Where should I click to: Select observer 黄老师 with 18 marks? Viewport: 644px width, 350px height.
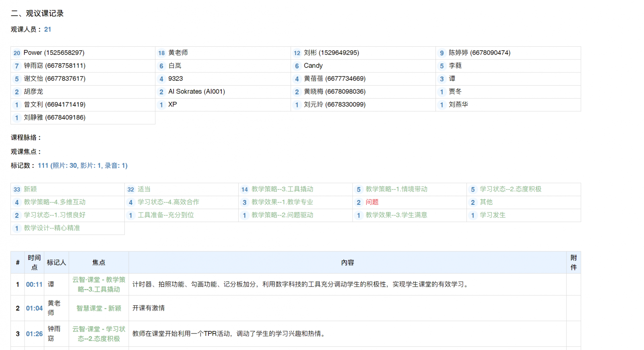178,53
